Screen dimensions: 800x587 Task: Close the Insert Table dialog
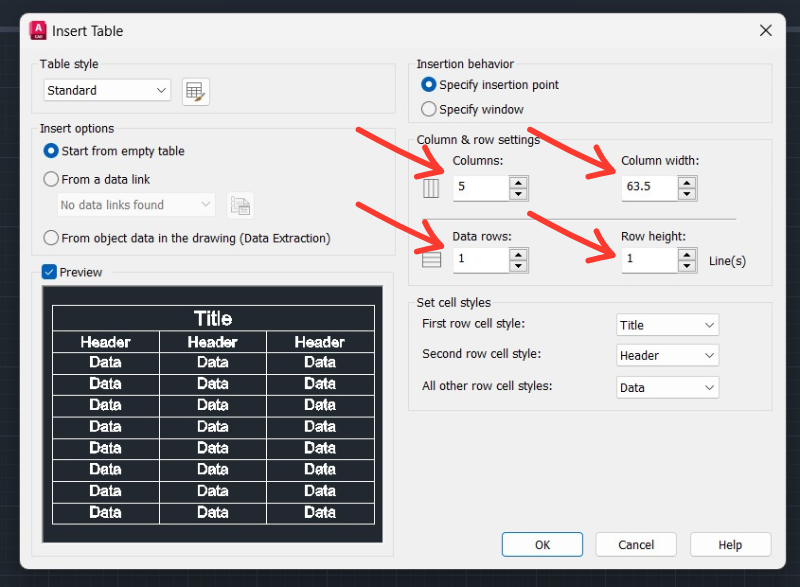(765, 31)
